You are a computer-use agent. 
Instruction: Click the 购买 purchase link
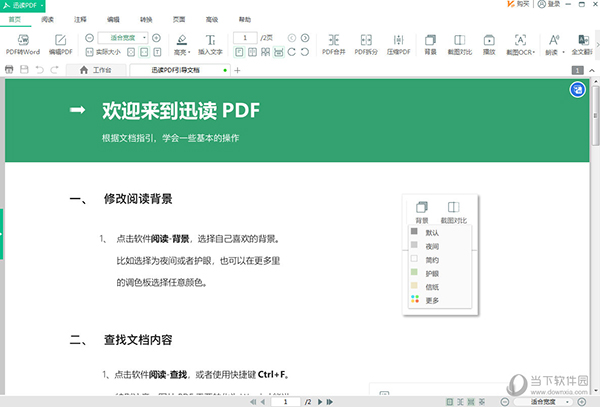coord(518,4)
